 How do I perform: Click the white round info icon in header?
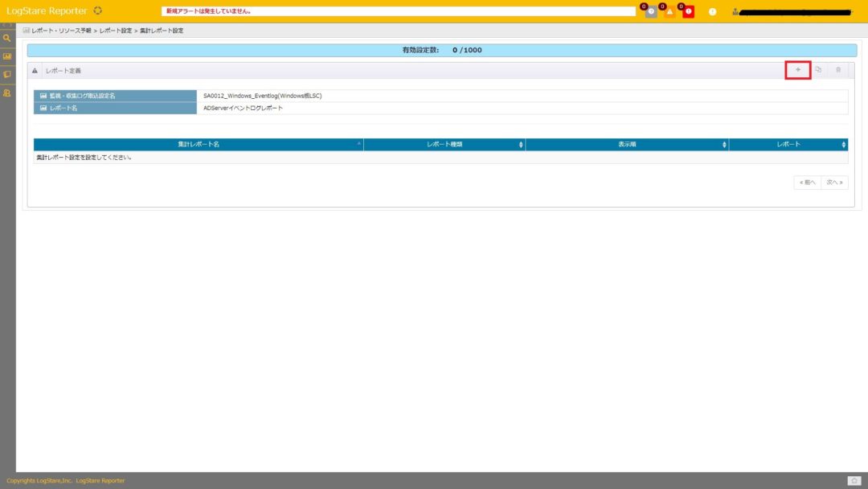click(x=712, y=11)
